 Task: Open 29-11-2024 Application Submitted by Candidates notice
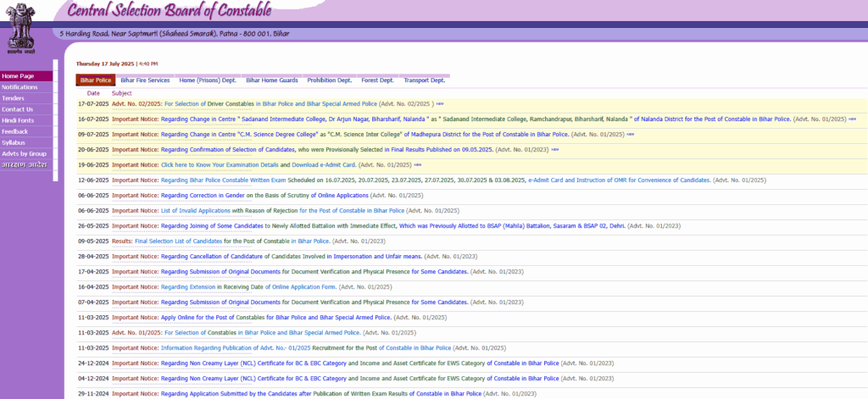tap(321, 394)
